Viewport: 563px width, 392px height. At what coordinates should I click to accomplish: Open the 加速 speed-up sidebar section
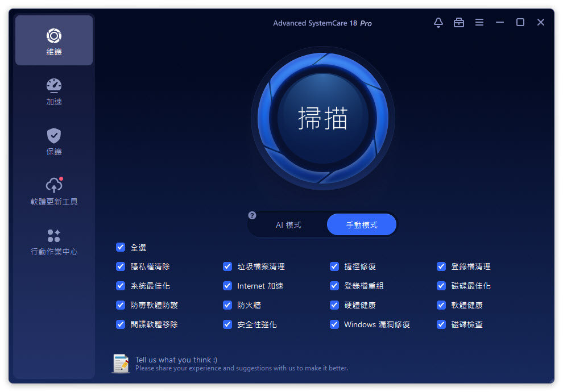click(x=54, y=92)
